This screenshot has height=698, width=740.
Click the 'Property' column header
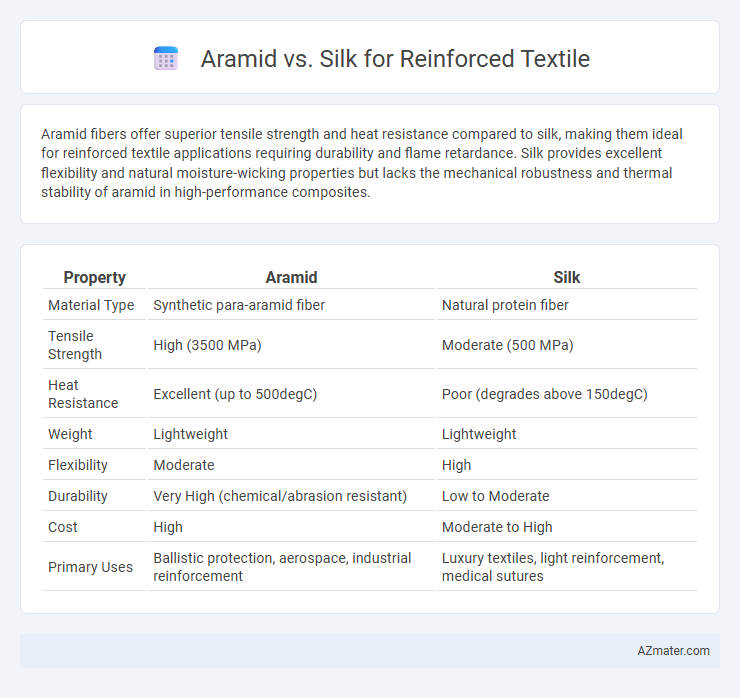94,278
